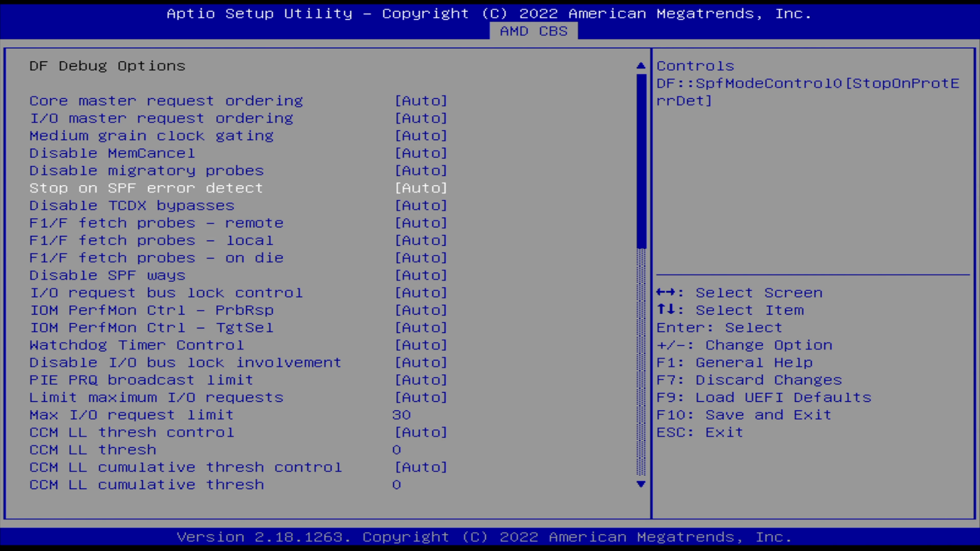This screenshot has height=551, width=980.
Task: Edit Max I/O request limit value 30
Action: (402, 416)
